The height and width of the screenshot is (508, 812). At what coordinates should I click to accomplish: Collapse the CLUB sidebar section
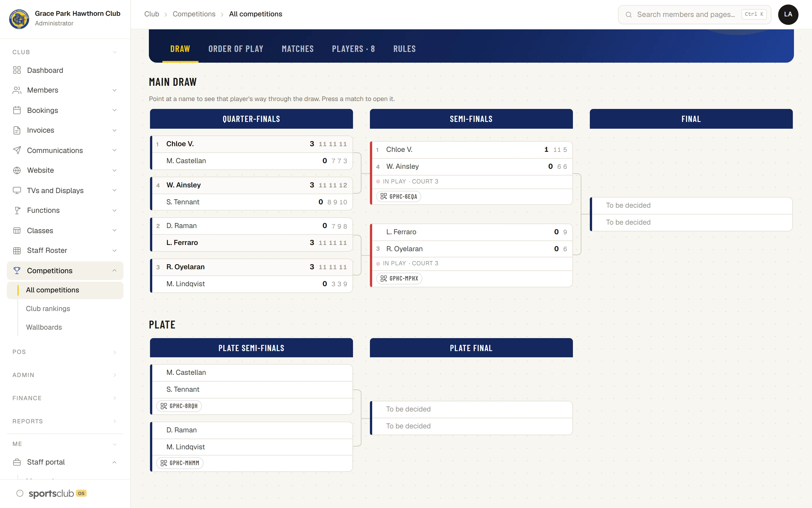coord(65,52)
